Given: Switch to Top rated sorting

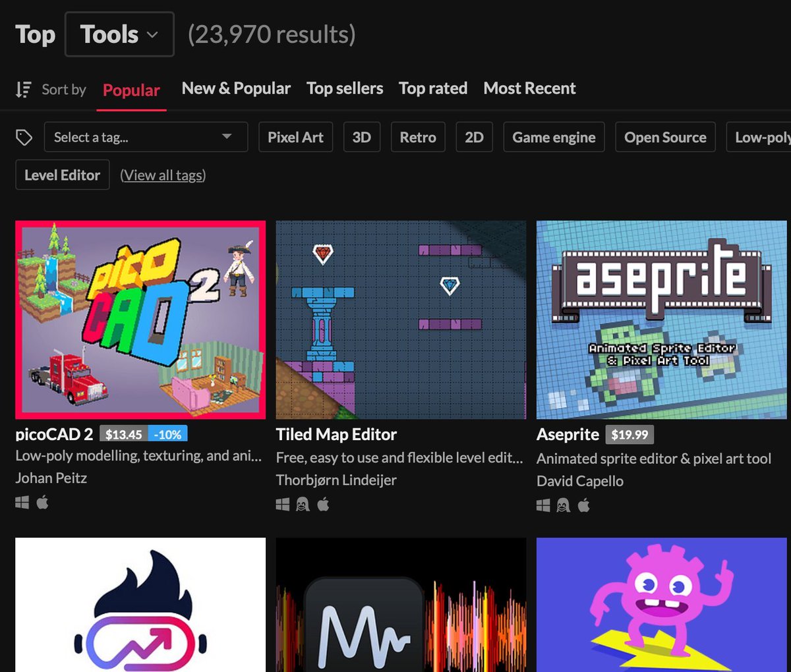Looking at the screenshot, I should pyautogui.click(x=433, y=88).
